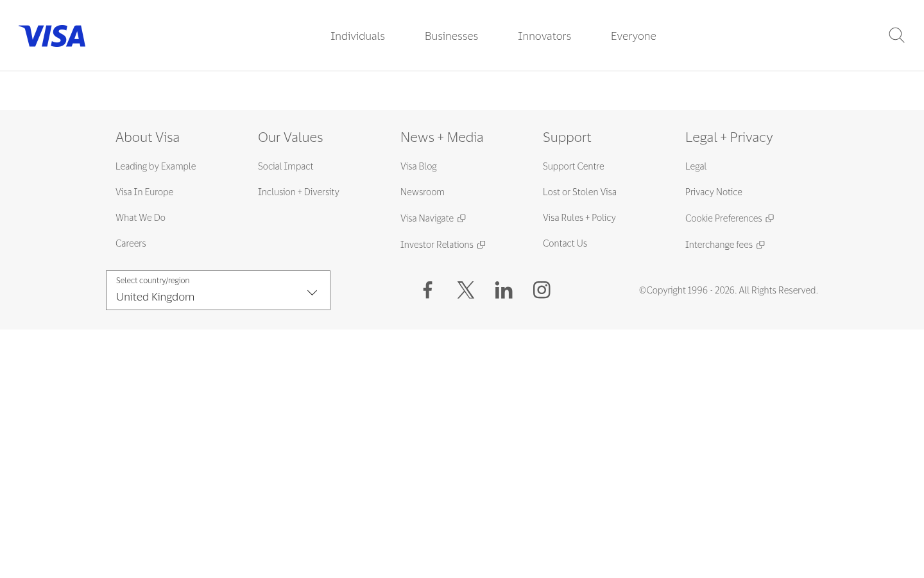Expand the Select country/region dropdown

218,290
